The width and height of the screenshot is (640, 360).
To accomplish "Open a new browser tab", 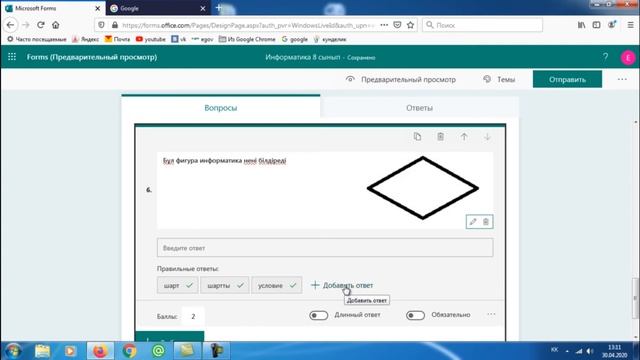I will tap(218, 8).
